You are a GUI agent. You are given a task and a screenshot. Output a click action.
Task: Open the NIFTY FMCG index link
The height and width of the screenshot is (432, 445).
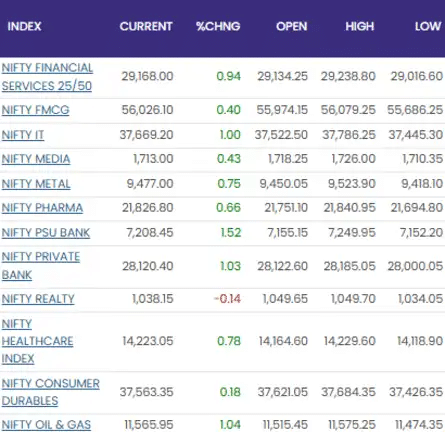click(35, 110)
